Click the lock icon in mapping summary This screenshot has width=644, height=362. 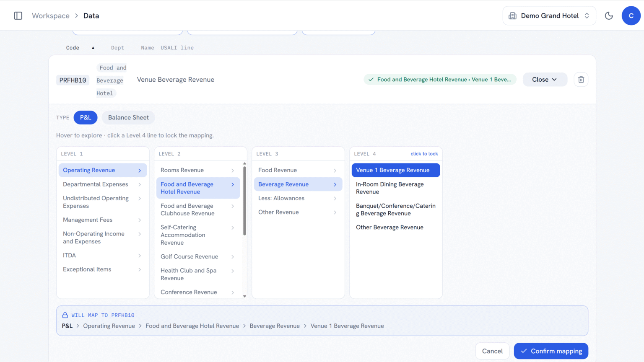(x=65, y=315)
